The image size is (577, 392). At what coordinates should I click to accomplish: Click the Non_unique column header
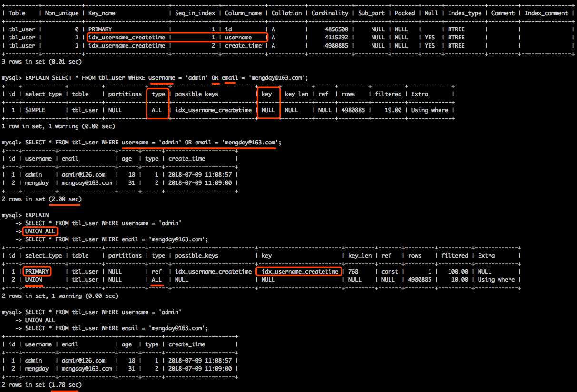pos(61,13)
